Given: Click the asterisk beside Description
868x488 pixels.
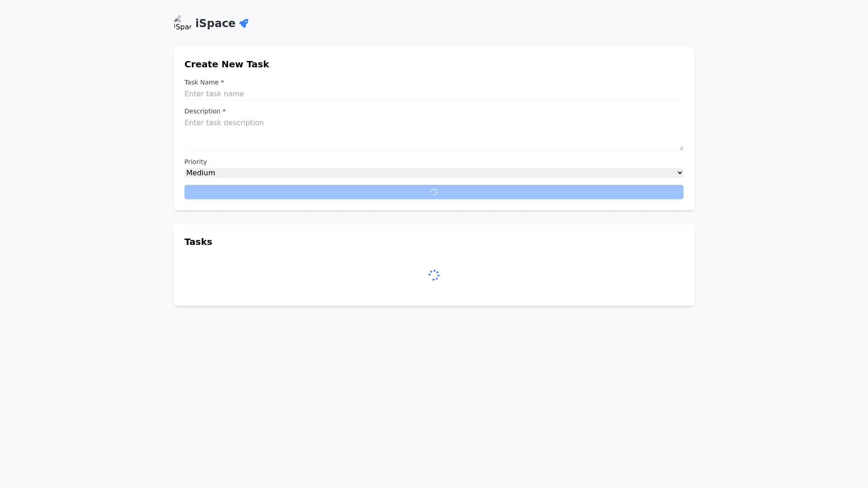Looking at the screenshot, I should pos(224,111).
